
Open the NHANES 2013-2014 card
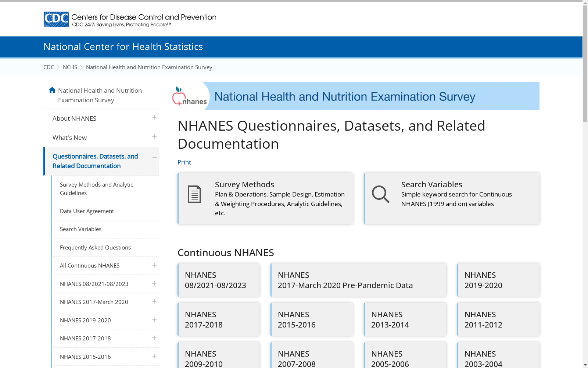point(405,319)
